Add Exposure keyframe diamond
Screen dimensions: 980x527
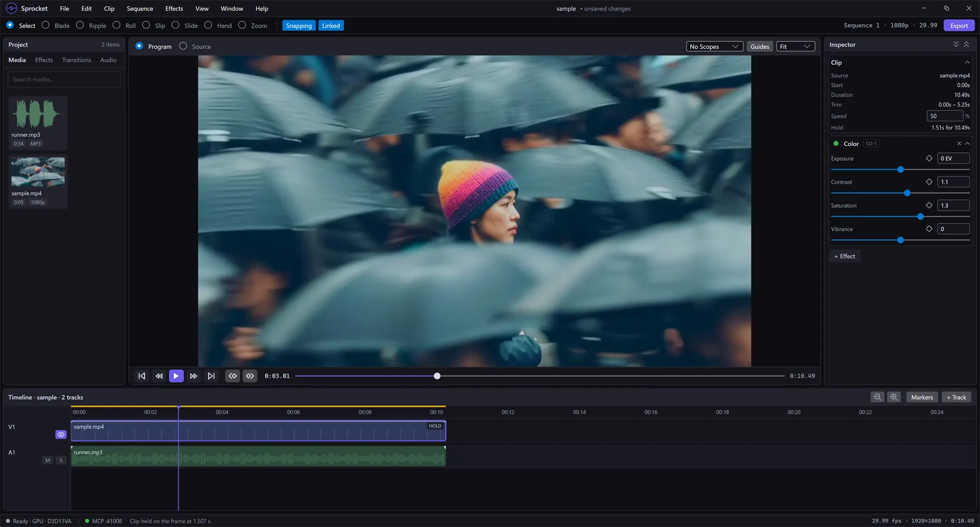pyautogui.click(x=929, y=158)
